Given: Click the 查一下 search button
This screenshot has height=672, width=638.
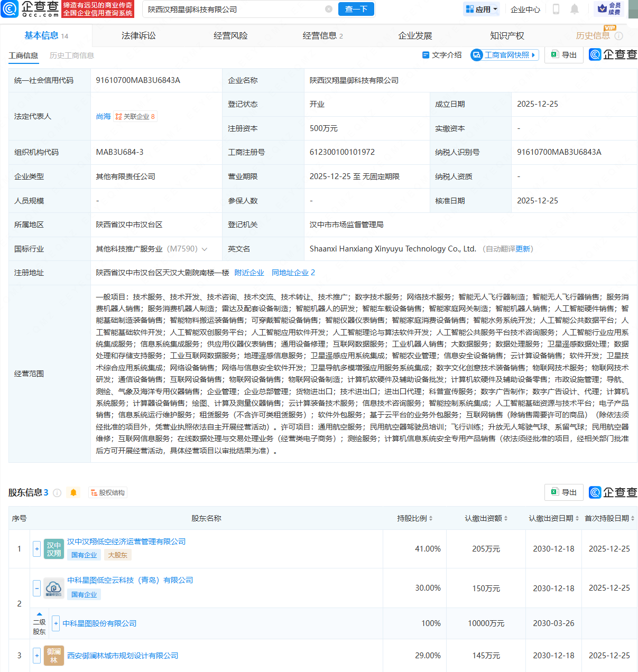Looking at the screenshot, I should 356,9.
